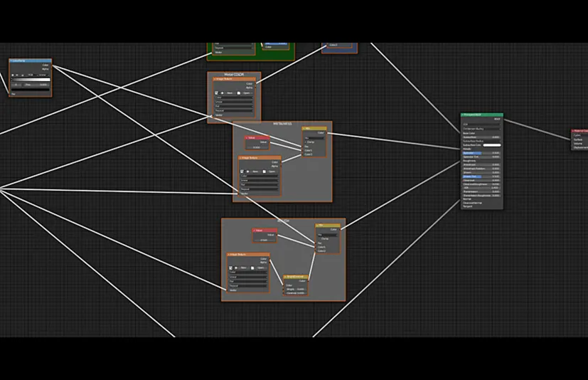Collapse the Principled BSDF node

point(462,115)
